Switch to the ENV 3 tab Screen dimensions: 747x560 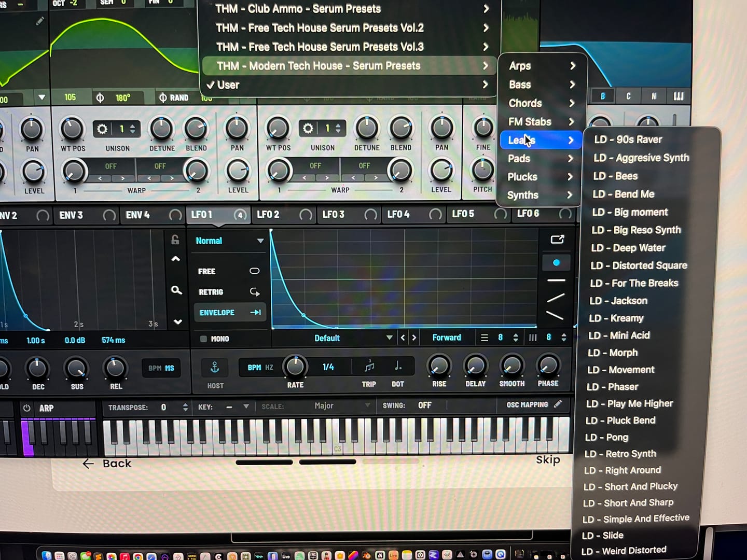[x=86, y=215]
